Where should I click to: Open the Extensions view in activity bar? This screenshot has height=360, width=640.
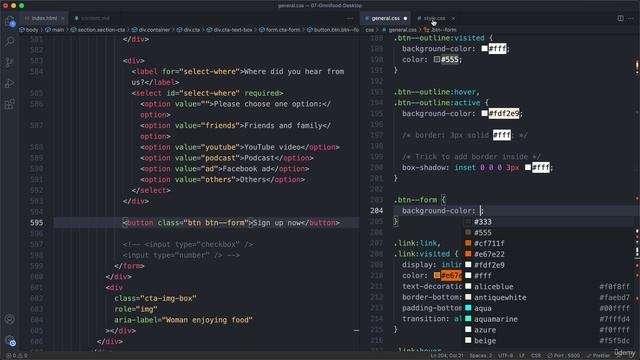pos(10,104)
